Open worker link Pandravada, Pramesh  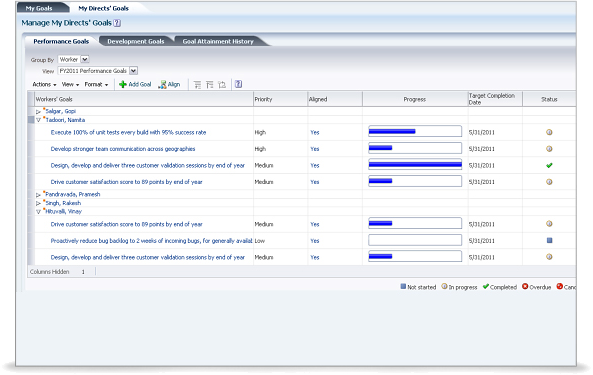(73, 194)
